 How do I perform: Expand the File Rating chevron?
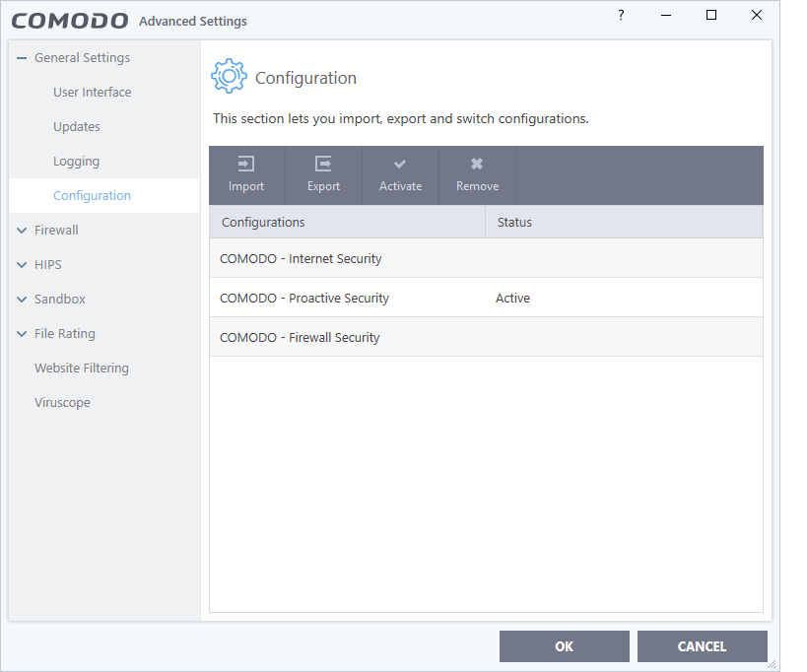(x=22, y=334)
